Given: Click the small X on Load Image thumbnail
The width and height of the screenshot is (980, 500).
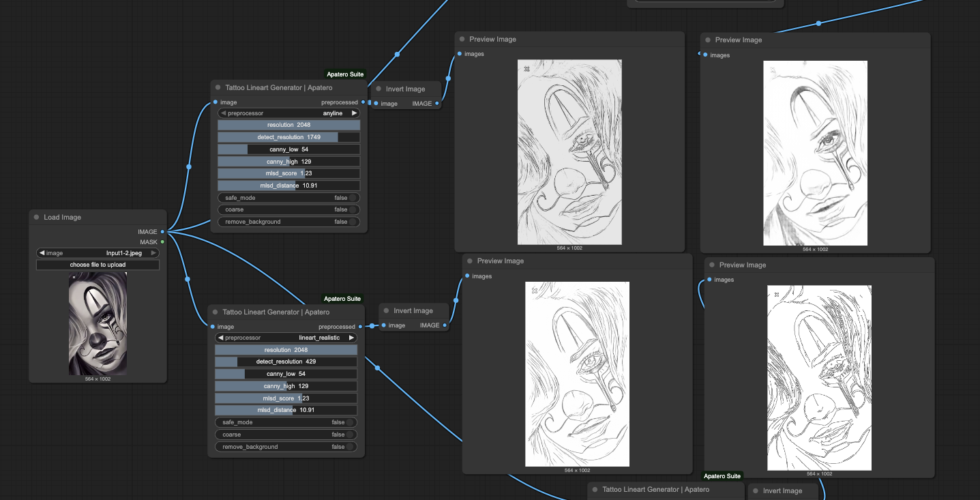Looking at the screenshot, I should coord(74,277).
